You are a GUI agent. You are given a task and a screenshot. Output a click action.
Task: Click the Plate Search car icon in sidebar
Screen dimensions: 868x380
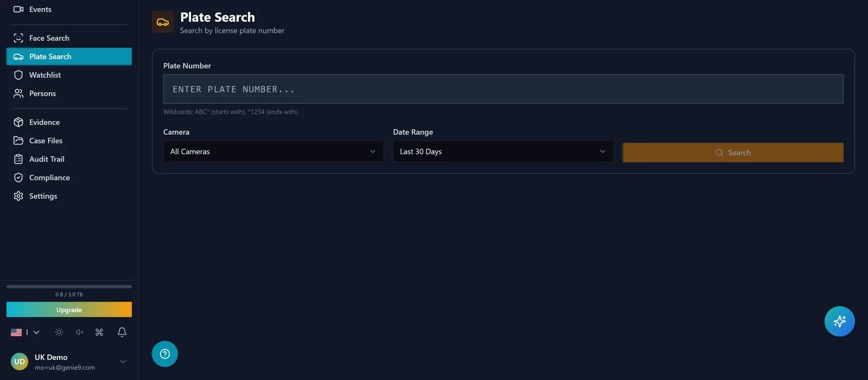pyautogui.click(x=18, y=56)
